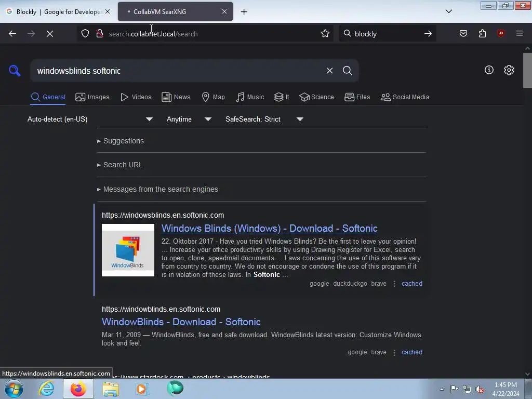Switch to the Blockly Google for Developers tab
Screen dimensions: 532x399
(x=59, y=11)
